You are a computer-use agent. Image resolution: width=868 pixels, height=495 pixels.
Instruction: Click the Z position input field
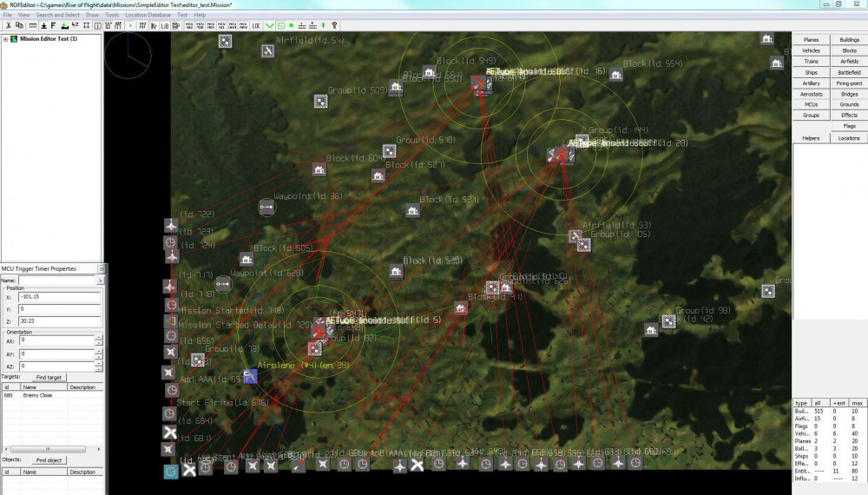click(57, 320)
